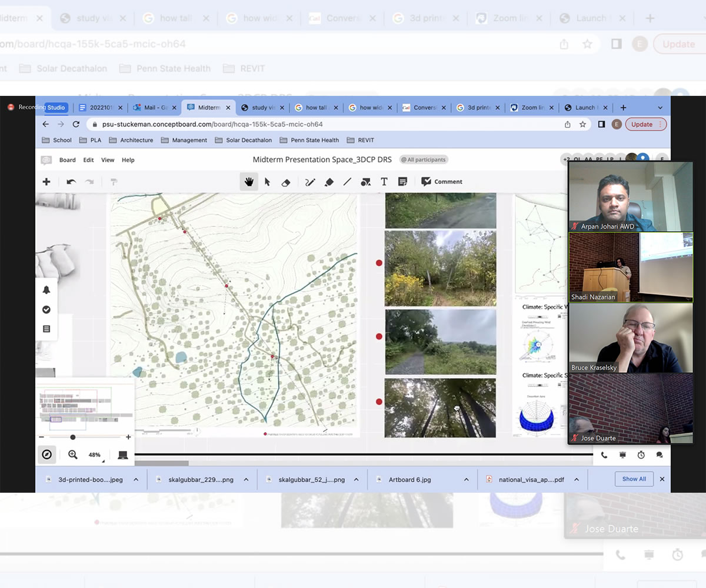Redo the last board action
This screenshot has height=588, width=706.
(x=89, y=182)
